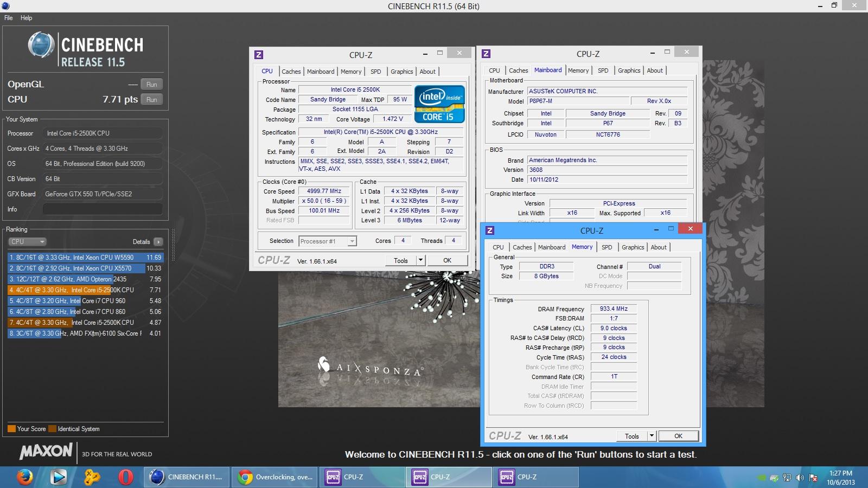Click the Firefox icon in the taskbar
Image resolution: width=868 pixels, height=488 pixels.
(x=24, y=477)
